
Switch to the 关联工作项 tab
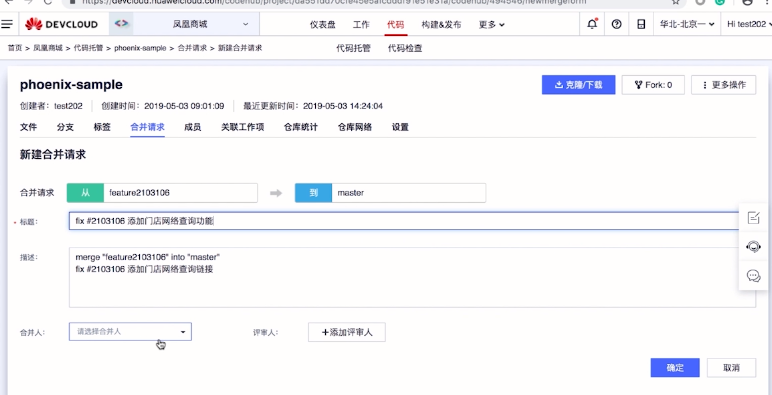[x=243, y=127]
